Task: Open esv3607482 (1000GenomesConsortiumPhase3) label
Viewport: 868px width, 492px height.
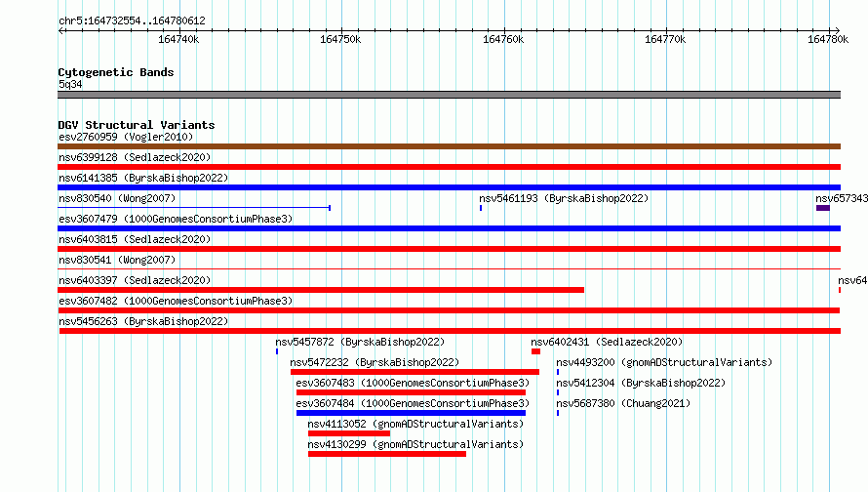Action: pos(176,301)
